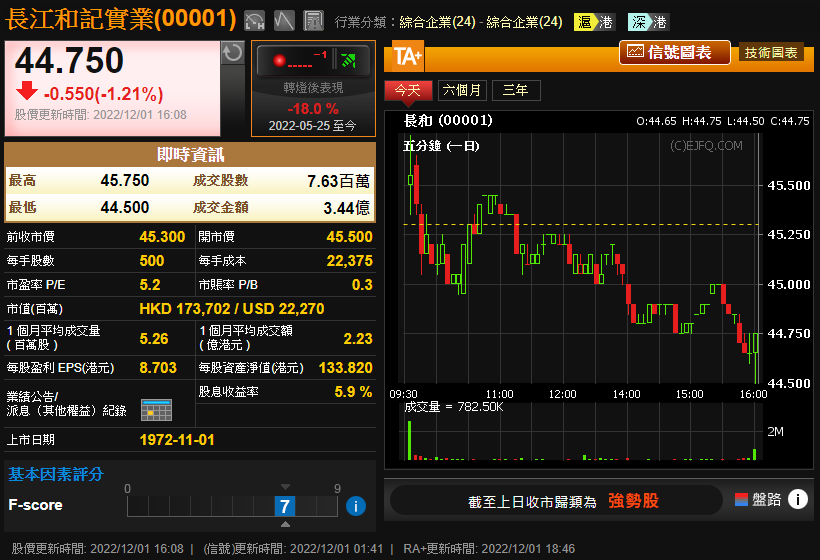Click 市盈率 P/E value 5.2
820x560 pixels.
click(150, 285)
